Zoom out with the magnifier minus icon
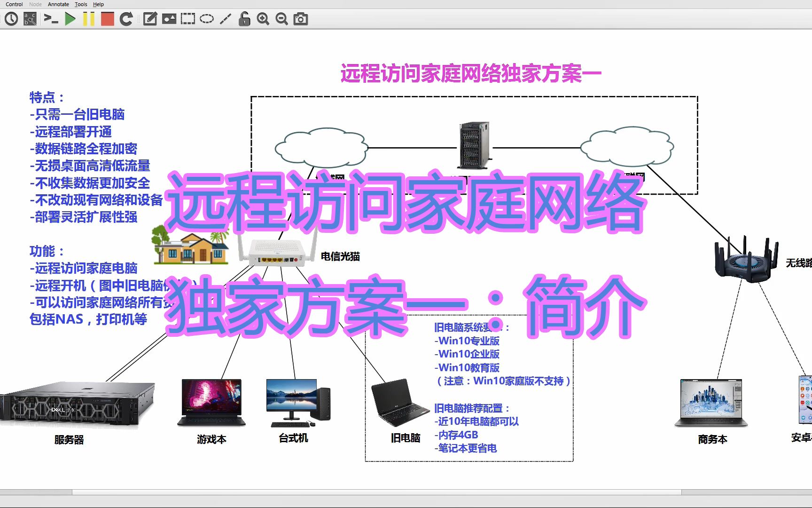 [x=282, y=19]
